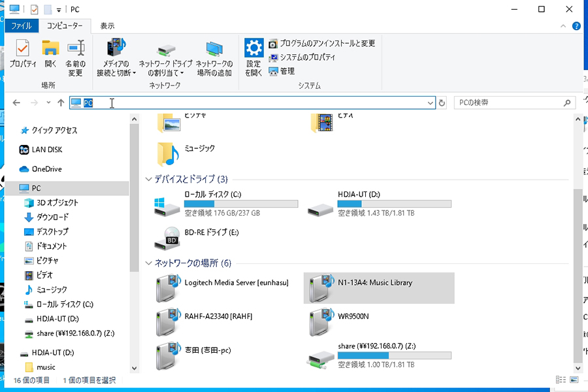
Task: Click the refresh button beside the address bar
Action: point(442,103)
